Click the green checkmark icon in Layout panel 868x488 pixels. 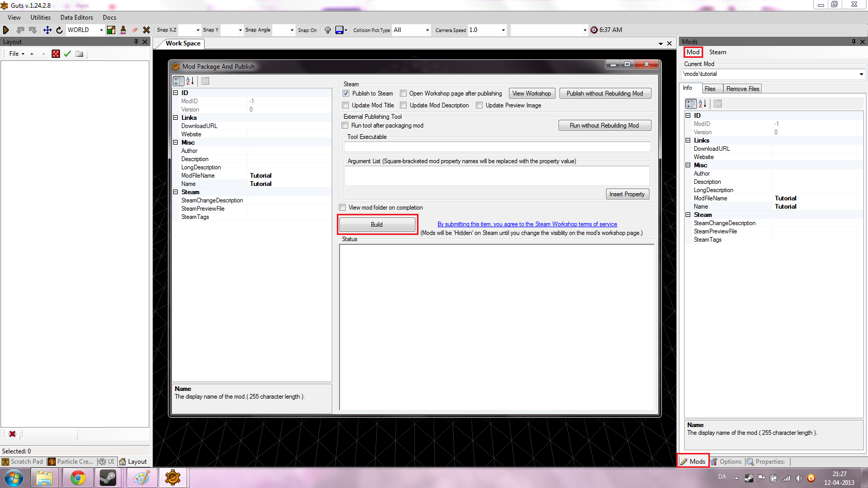pyautogui.click(x=67, y=54)
